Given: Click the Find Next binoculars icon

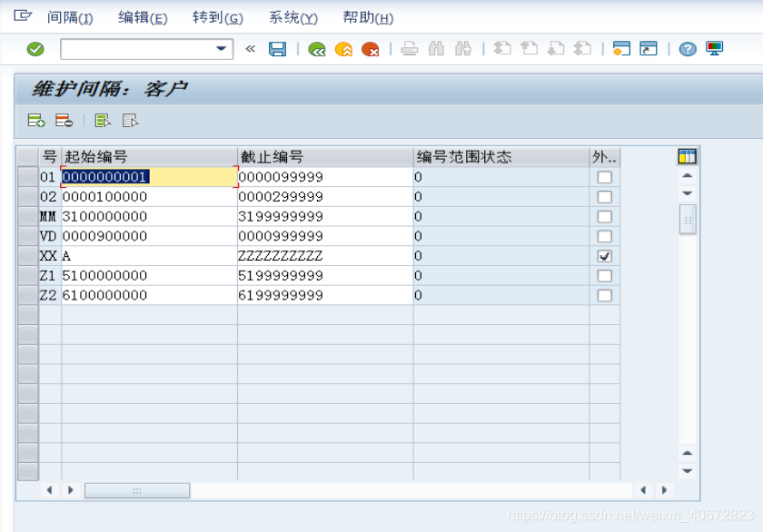Looking at the screenshot, I should click(x=462, y=49).
